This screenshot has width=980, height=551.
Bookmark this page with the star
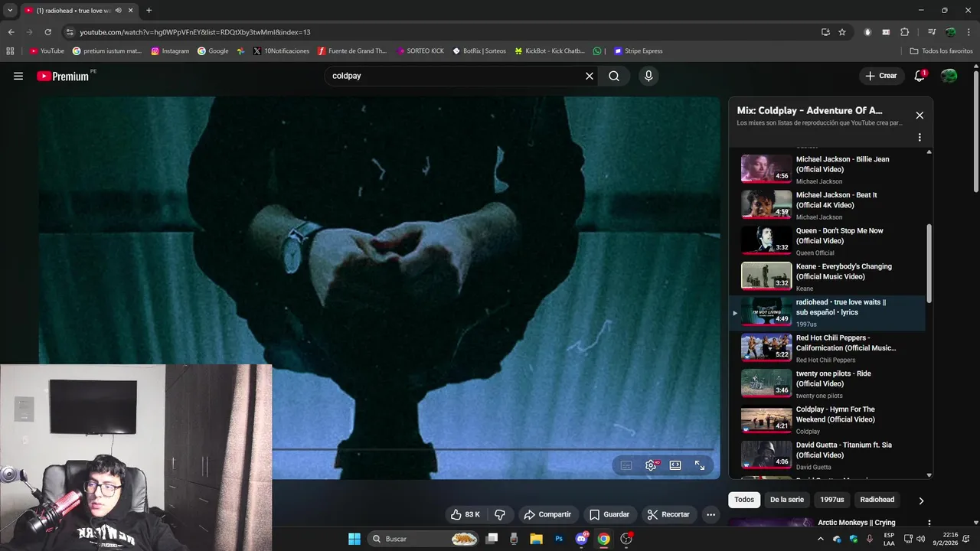[x=842, y=32]
